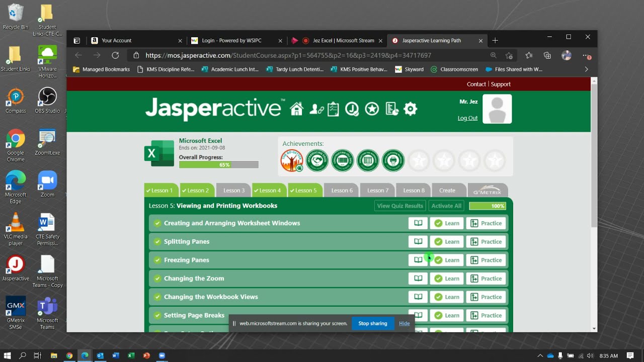Open Jasperactive settings gear icon

click(411, 109)
